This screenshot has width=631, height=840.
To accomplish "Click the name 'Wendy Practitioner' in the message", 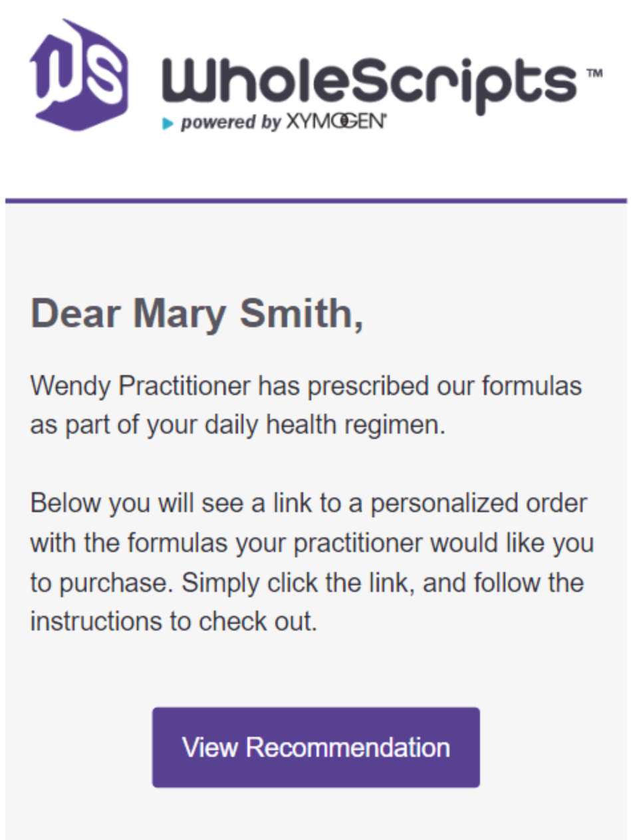I will (x=141, y=386).
